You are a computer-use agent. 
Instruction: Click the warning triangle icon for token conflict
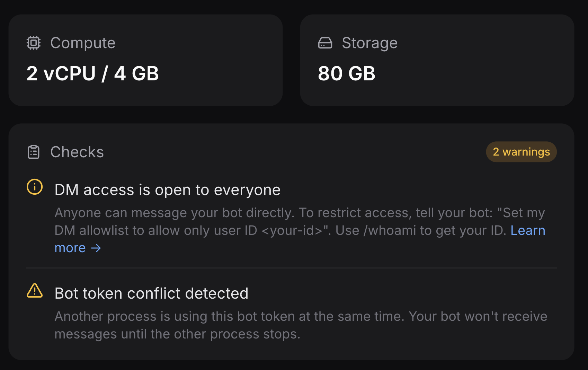35,291
